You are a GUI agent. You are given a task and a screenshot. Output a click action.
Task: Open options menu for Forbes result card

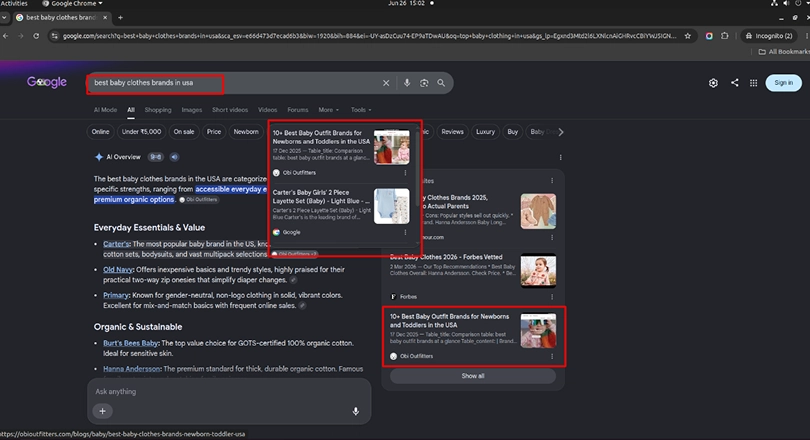tap(552, 297)
